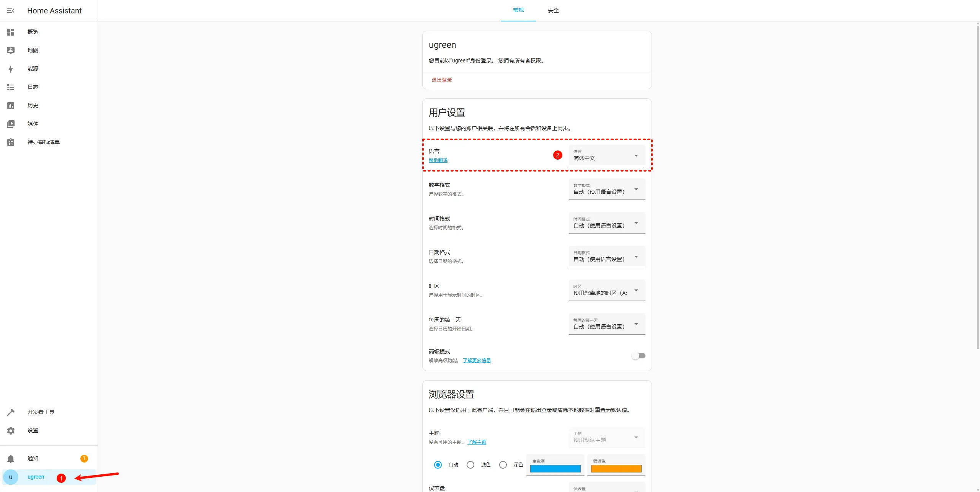Open the 日期格式 dropdown
Viewport: 980px width, 492px height.
(607, 257)
